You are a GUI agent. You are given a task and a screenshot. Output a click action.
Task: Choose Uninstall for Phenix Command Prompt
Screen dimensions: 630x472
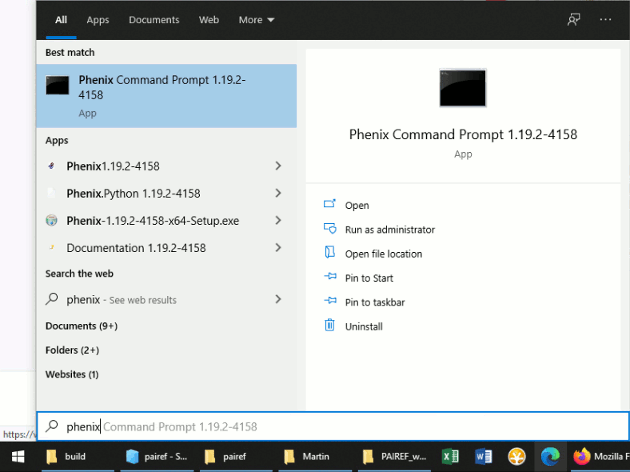pos(364,326)
